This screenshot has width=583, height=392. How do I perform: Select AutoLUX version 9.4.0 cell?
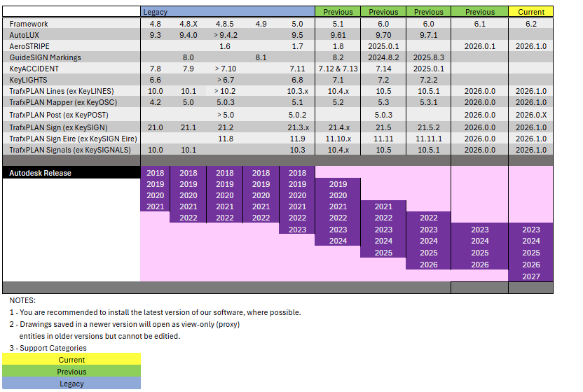(x=188, y=35)
